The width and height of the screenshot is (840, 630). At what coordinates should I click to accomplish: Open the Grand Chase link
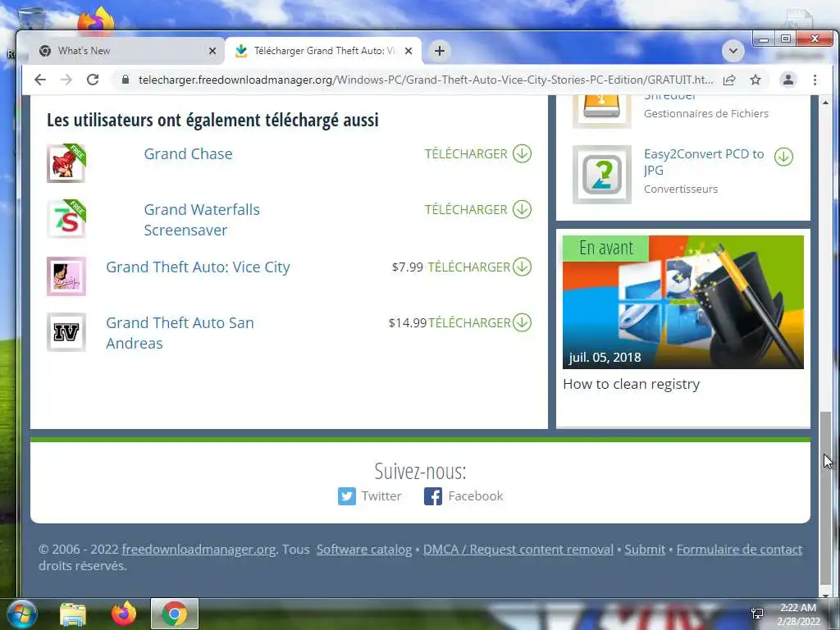[x=188, y=153]
